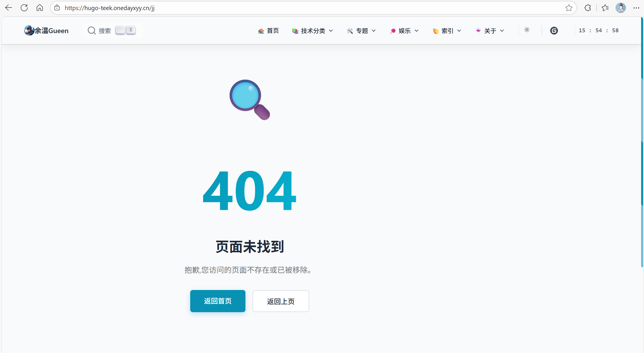Click the browser back arrow icon

coord(9,8)
